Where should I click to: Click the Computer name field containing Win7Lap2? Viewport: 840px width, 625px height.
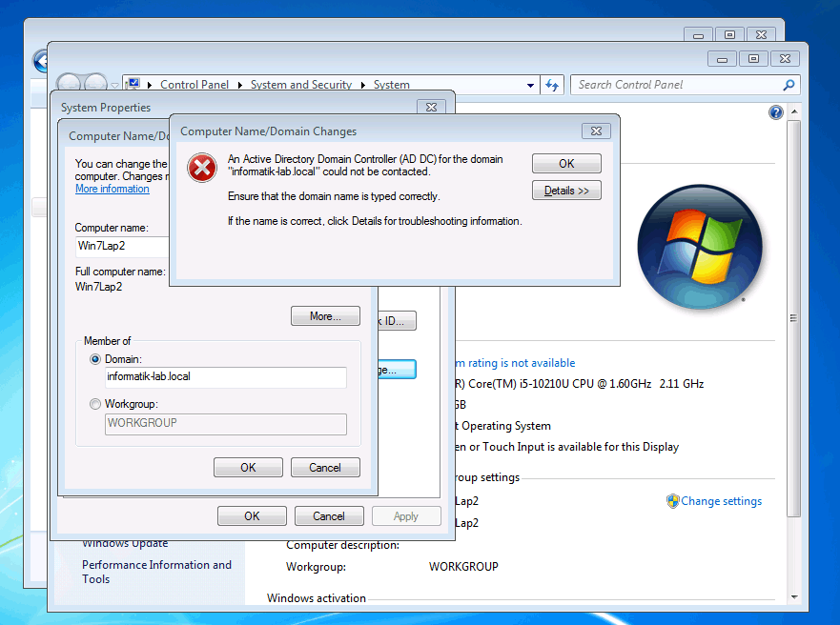123,246
